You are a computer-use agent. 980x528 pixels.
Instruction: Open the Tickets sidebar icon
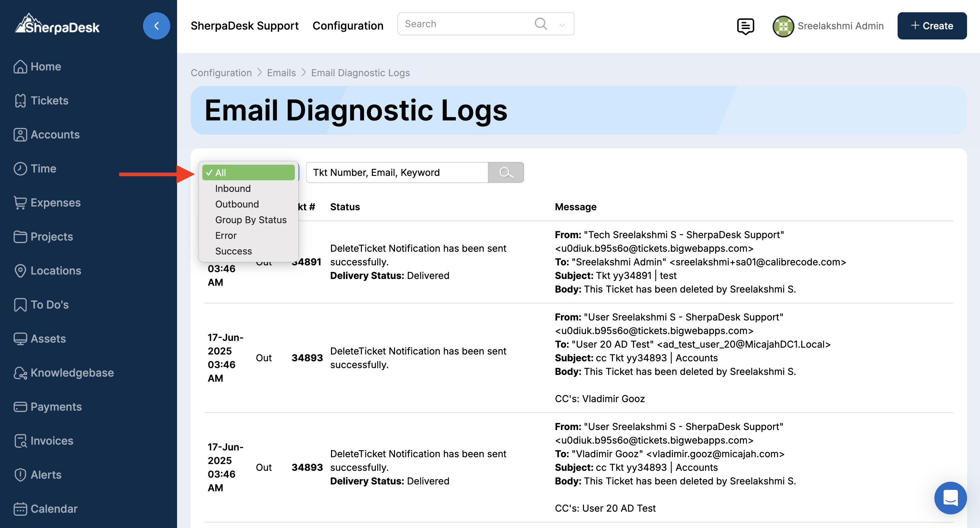20,101
